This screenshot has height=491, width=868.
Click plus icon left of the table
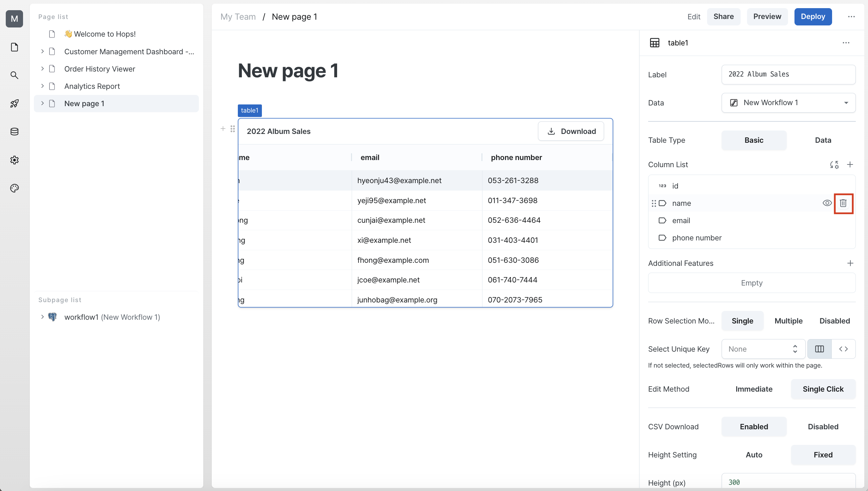coord(223,129)
